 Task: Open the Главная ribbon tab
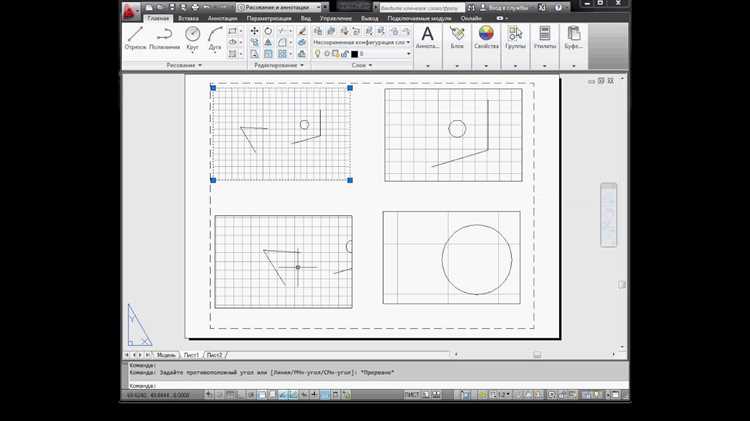click(x=158, y=18)
